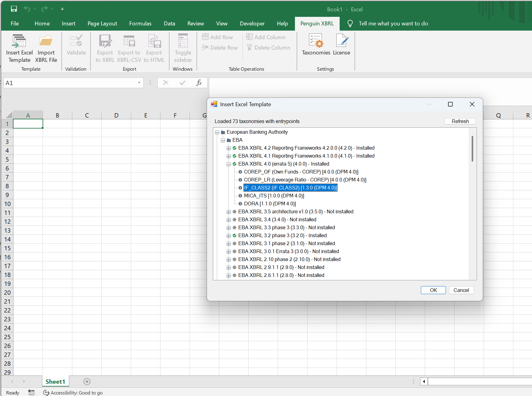Click the EBA folder icon in tree

tap(229, 140)
